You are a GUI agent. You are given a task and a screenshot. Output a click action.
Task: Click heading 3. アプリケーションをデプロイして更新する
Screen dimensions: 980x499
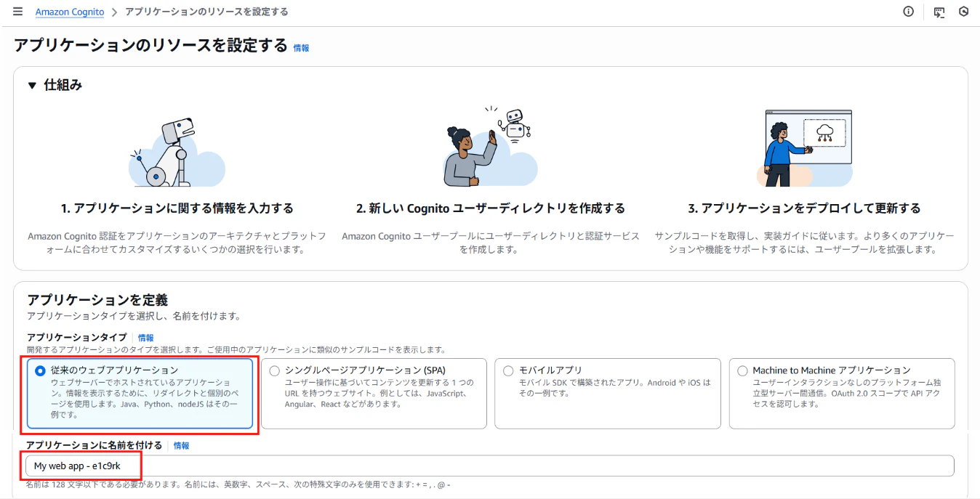[x=804, y=208]
